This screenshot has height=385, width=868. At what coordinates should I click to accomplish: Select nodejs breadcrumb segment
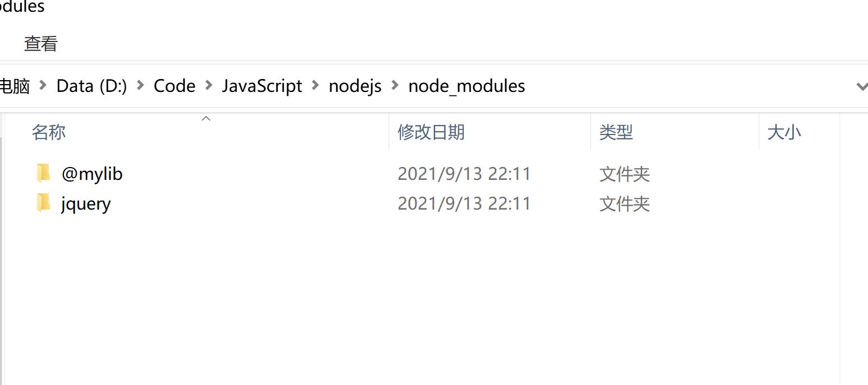(355, 86)
